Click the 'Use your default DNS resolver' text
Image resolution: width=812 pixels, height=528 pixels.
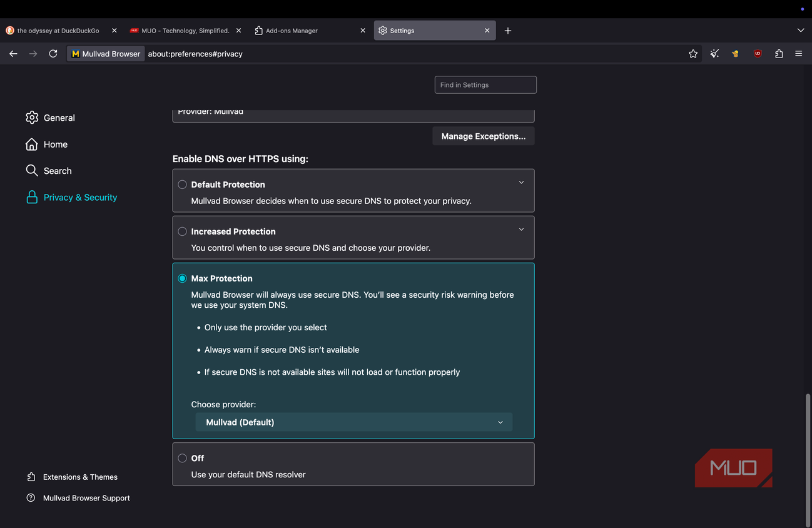[x=248, y=474]
